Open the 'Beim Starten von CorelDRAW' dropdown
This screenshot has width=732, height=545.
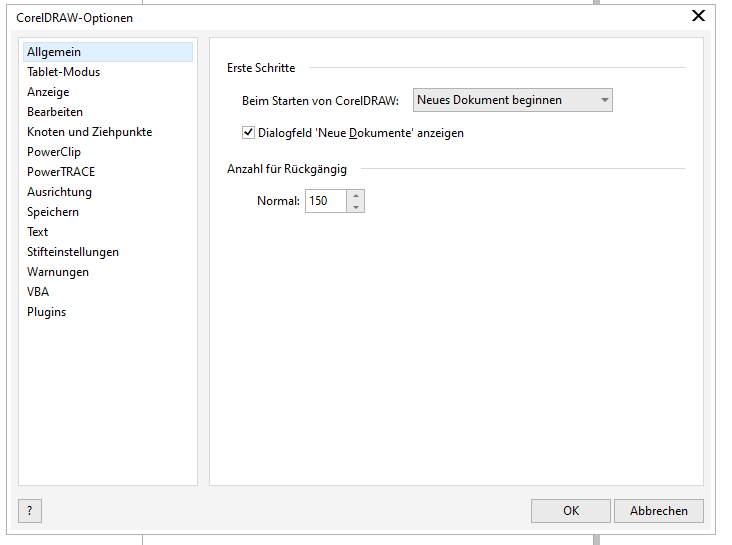[513, 100]
